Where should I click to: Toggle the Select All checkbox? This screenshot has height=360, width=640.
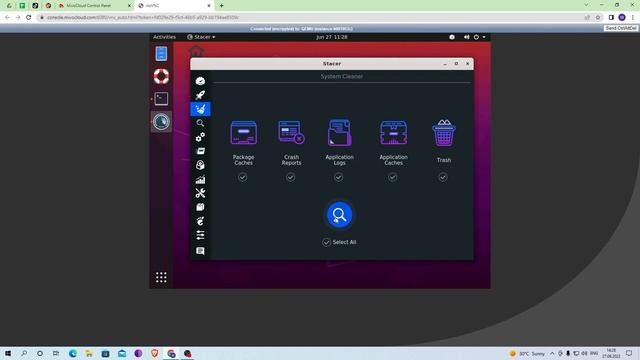(326, 242)
